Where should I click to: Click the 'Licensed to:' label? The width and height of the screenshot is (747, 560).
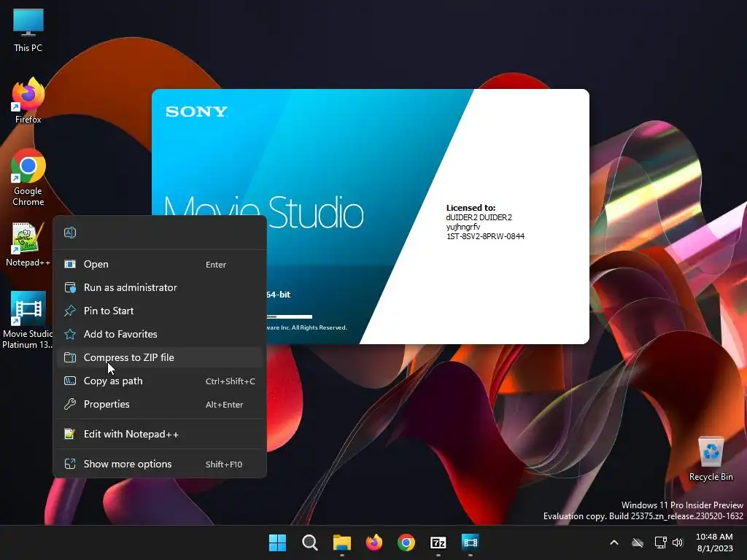(x=471, y=208)
